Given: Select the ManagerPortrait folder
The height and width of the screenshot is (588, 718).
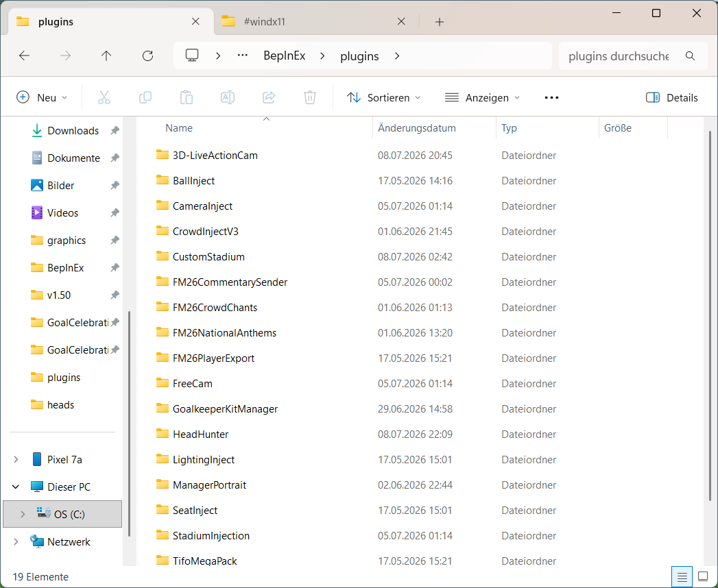Looking at the screenshot, I should (x=209, y=485).
